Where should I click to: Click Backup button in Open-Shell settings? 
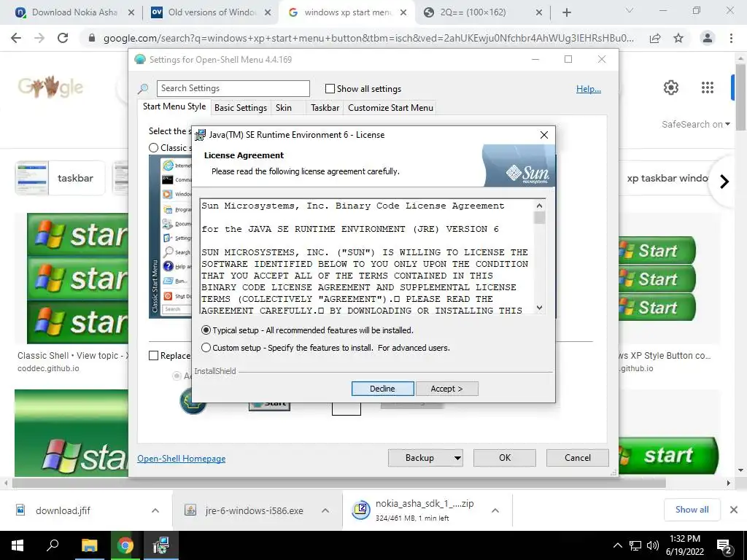(419, 458)
